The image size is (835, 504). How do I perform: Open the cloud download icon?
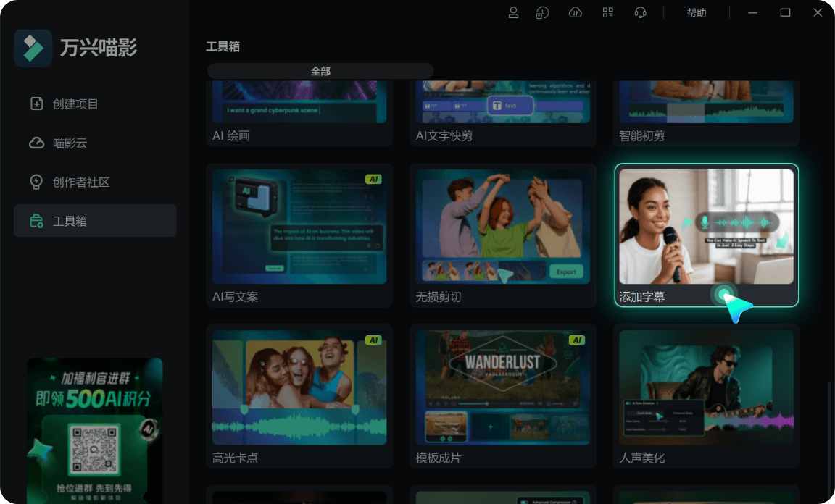[575, 13]
